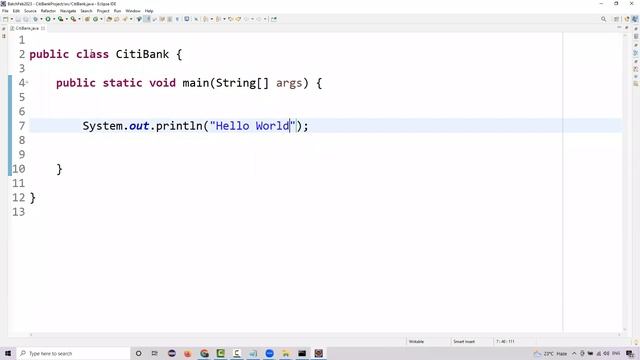Screen dimensions: 640x360
Task: Click the restore view icon in left trim
Action: pyautogui.click(x=4, y=29)
